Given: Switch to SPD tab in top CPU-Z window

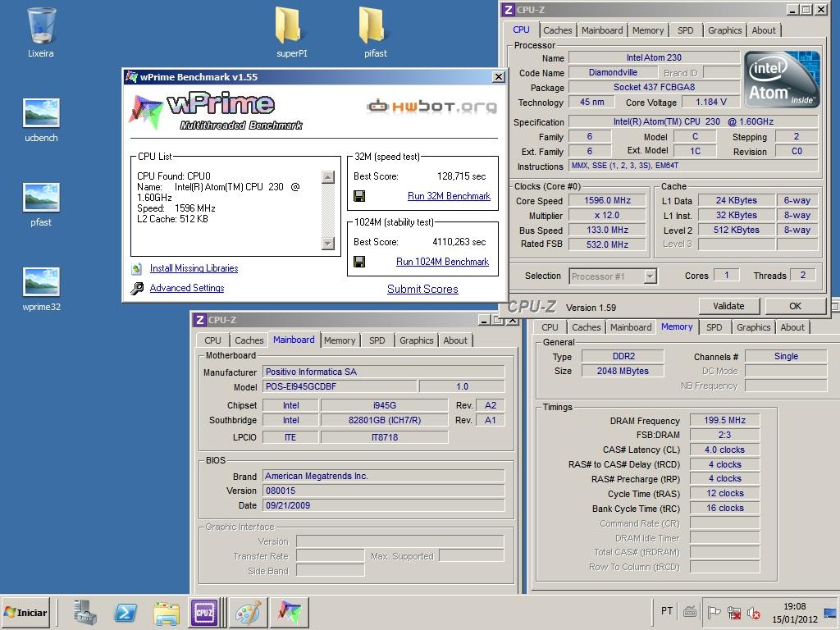Looking at the screenshot, I should [685, 30].
